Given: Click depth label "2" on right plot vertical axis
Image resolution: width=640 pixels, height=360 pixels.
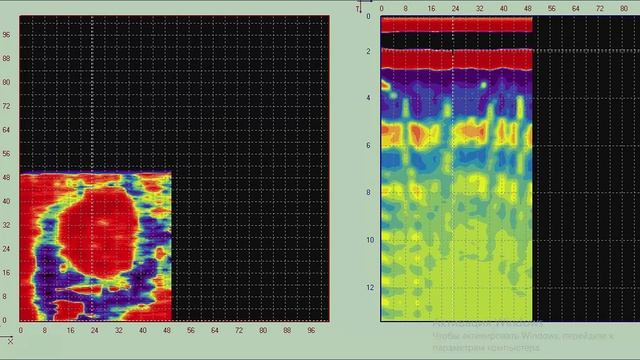Looking at the screenshot, I should [x=369, y=51].
